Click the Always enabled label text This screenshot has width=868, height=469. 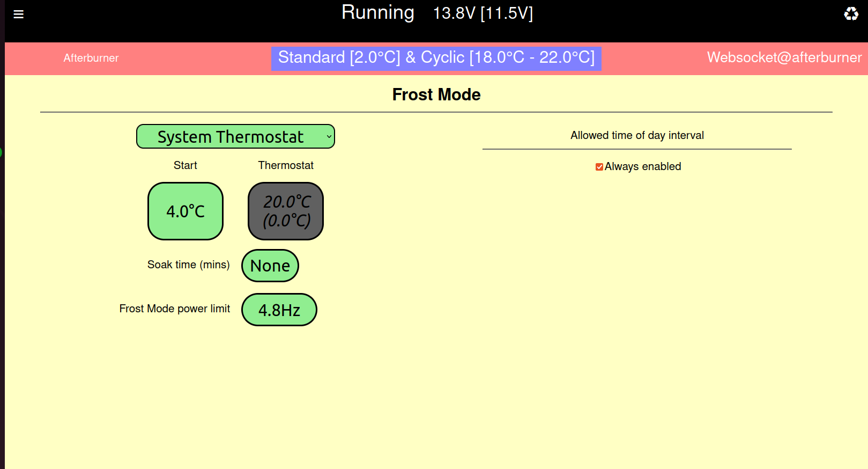click(642, 167)
